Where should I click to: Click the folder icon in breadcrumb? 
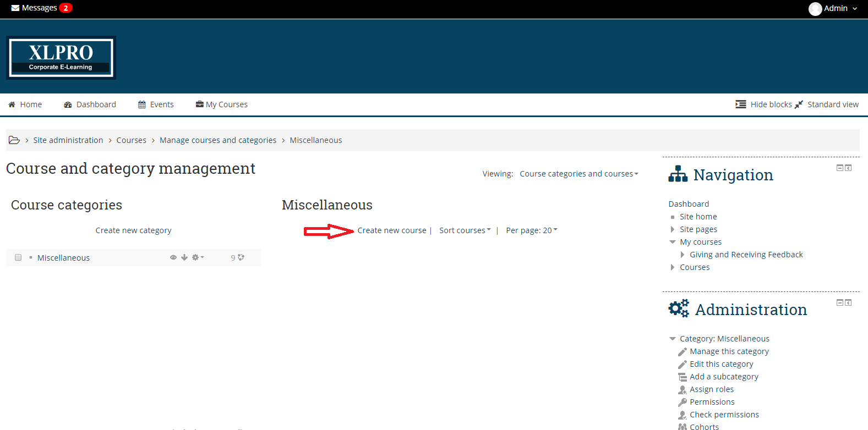pos(14,140)
